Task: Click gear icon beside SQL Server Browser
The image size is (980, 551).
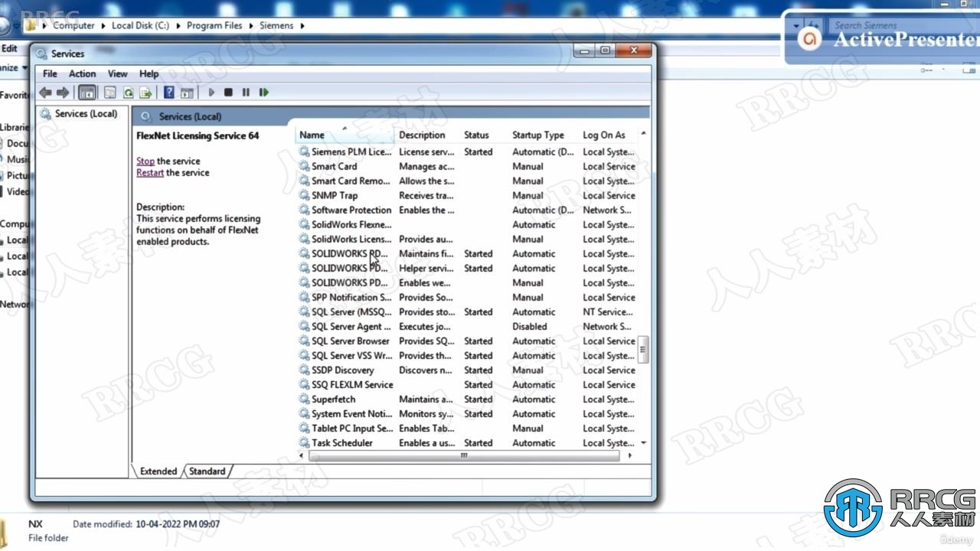Action: 304,341
